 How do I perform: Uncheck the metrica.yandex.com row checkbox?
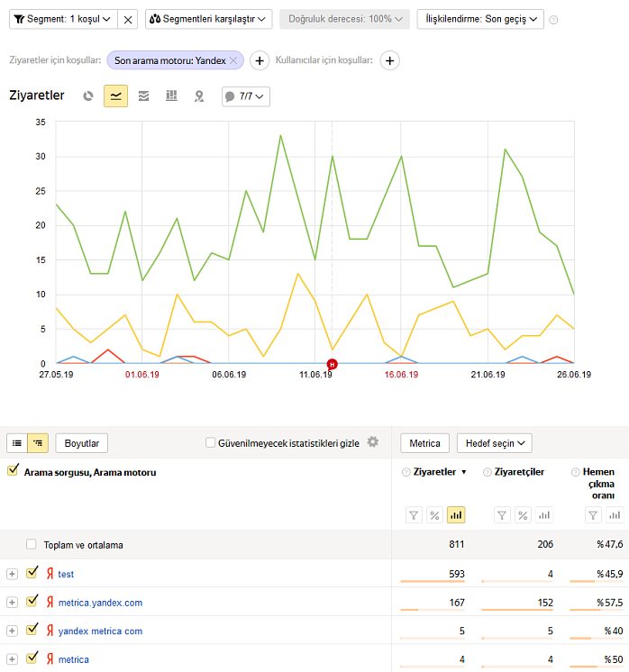click(32, 601)
